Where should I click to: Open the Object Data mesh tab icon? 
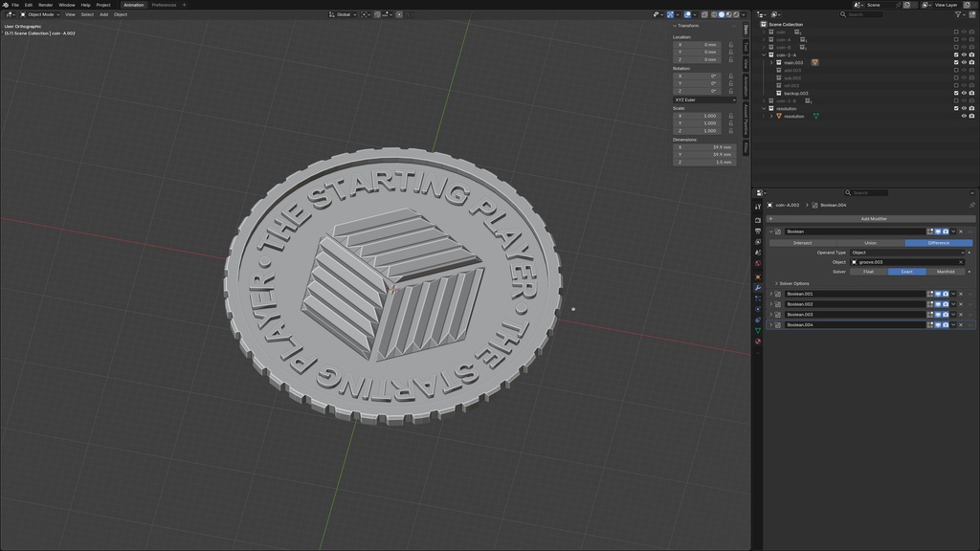pyautogui.click(x=758, y=330)
